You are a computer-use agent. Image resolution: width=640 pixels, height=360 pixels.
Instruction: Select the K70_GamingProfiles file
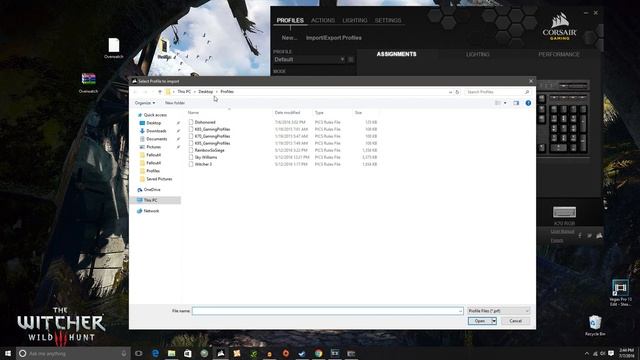[x=212, y=136]
